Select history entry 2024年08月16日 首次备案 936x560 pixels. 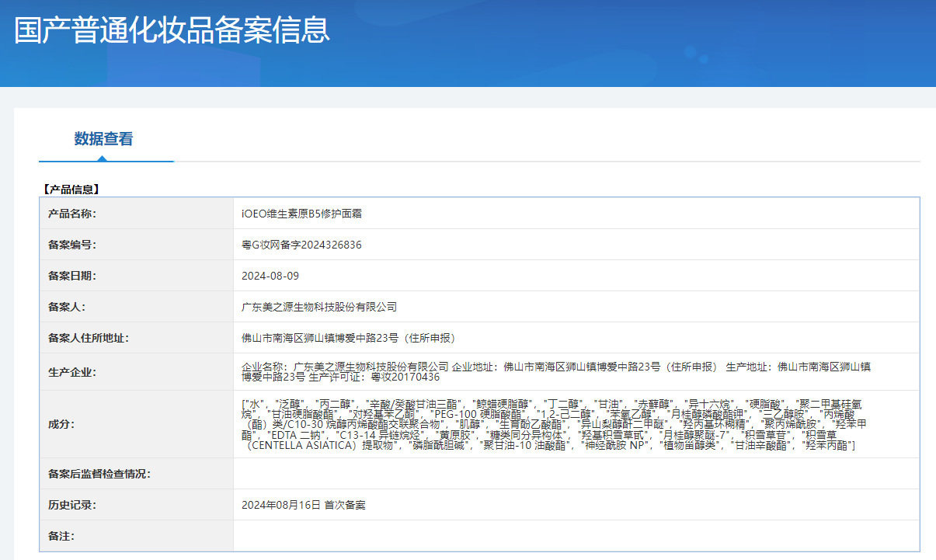[x=304, y=505]
